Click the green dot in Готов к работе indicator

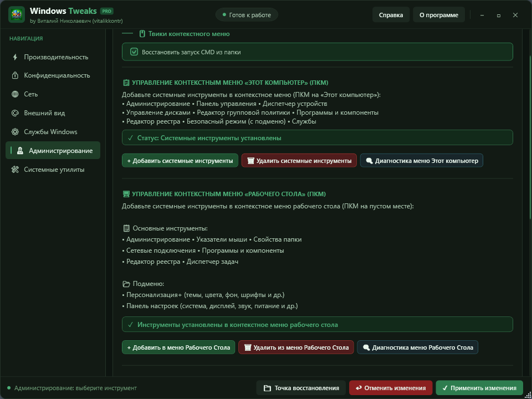coord(224,15)
